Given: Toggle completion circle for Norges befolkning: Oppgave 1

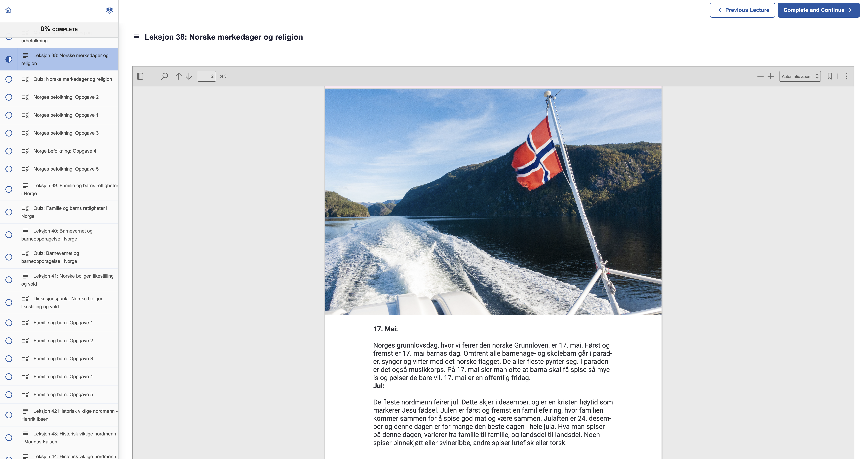Looking at the screenshot, I should (9, 115).
